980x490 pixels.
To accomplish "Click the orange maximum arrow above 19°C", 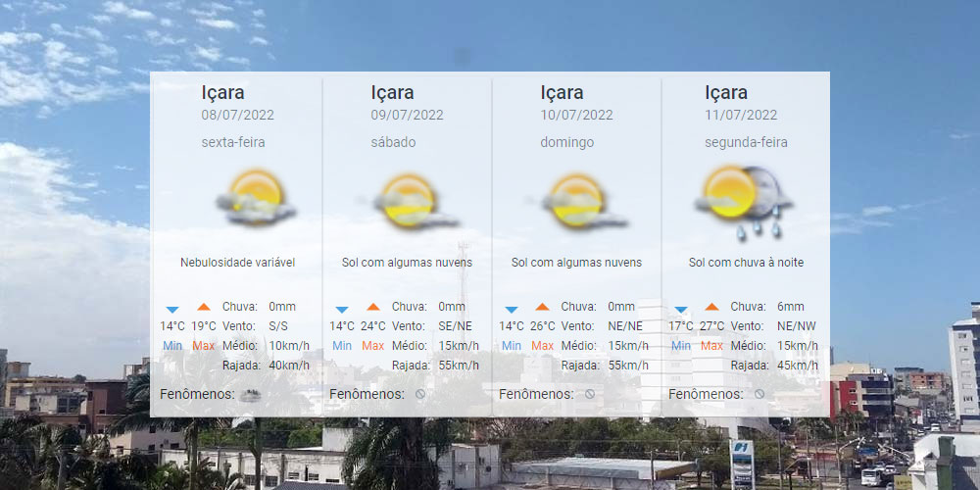I will 204,307.
